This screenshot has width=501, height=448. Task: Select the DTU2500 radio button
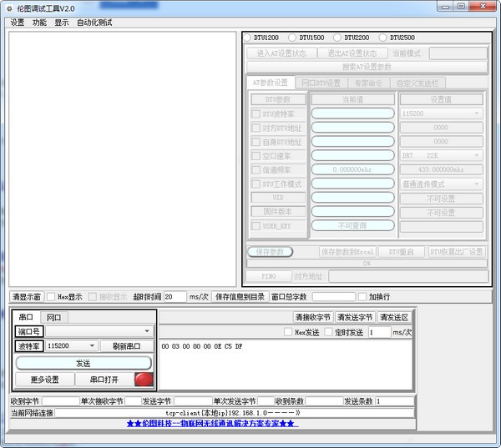click(382, 38)
